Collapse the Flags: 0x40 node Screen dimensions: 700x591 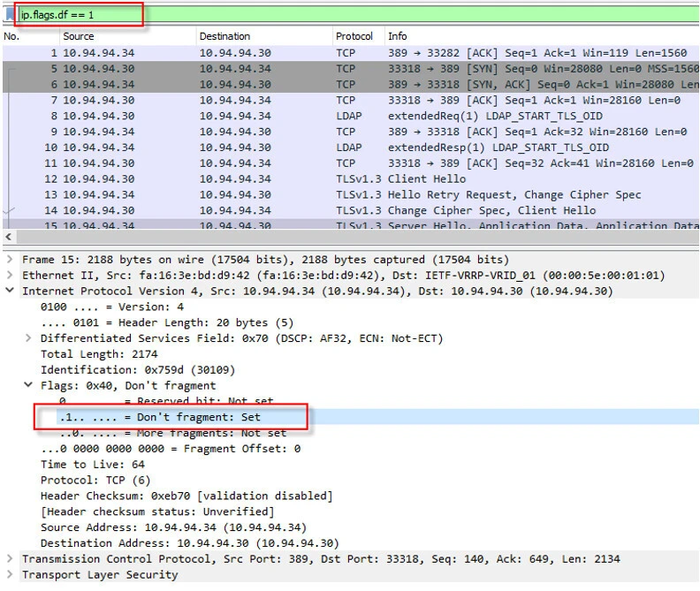tap(29, 386)
